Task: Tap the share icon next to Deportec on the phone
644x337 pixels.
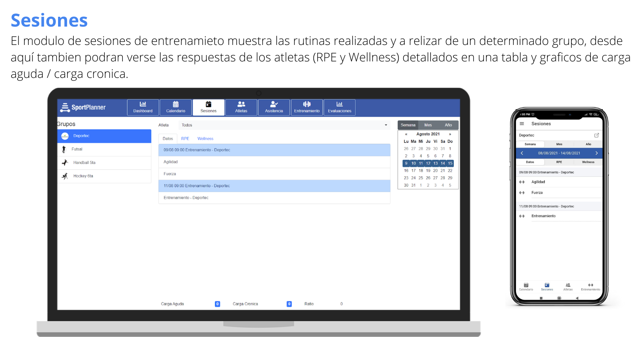Action: [x=596, y=135]
